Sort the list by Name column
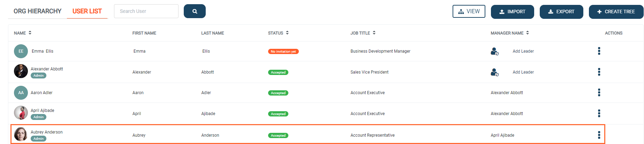 pos(30,33)
